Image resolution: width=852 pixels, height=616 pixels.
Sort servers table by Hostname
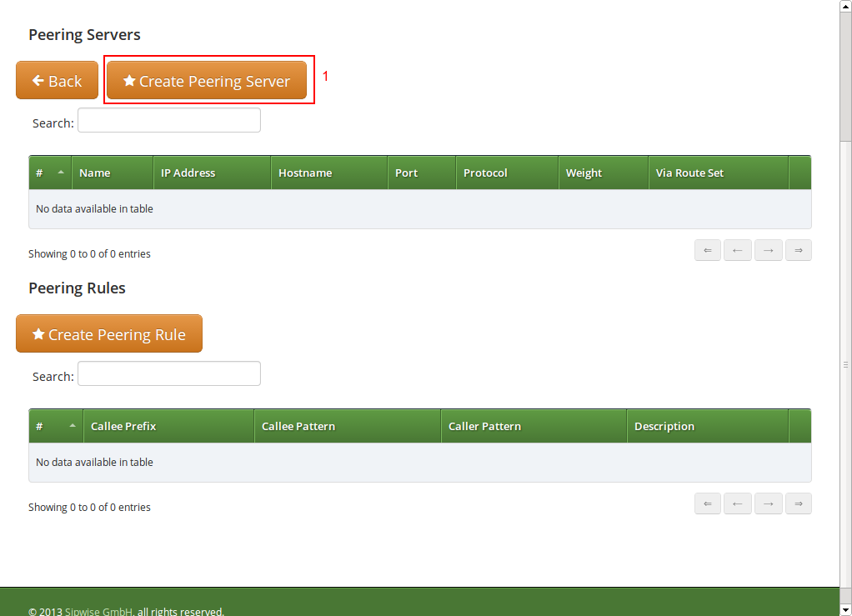[329, 173]
